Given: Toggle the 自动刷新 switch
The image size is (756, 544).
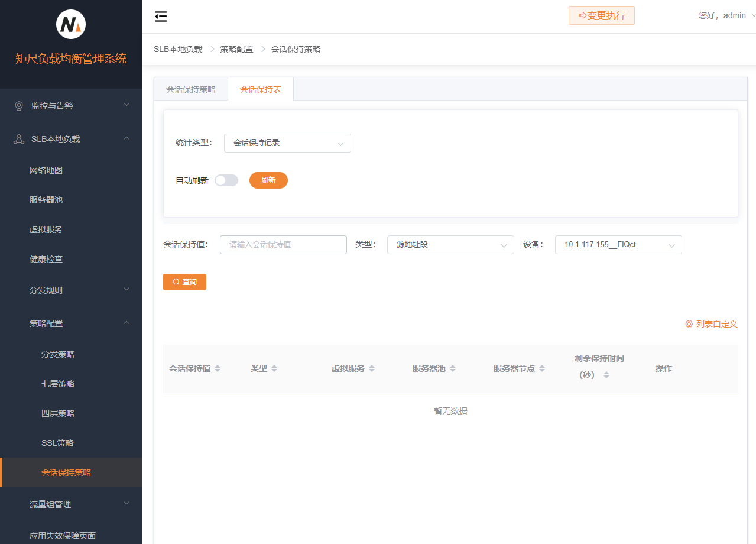Looking at the screenshot, I should click(226, 180).
